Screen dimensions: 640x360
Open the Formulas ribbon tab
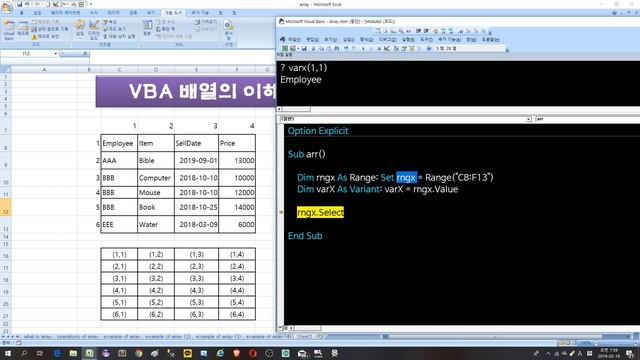pyautogui.click(x=94, y=13)
